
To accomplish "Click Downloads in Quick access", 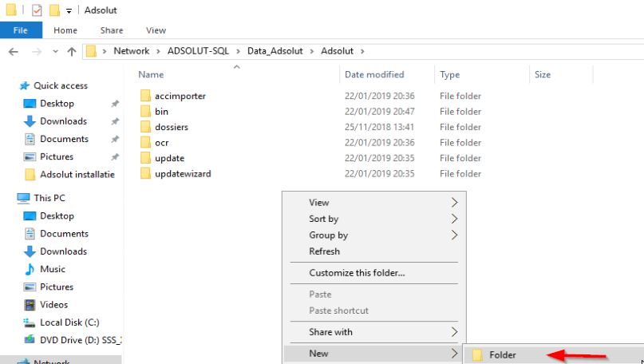I will pyautogui.click(x=63, y=121).
